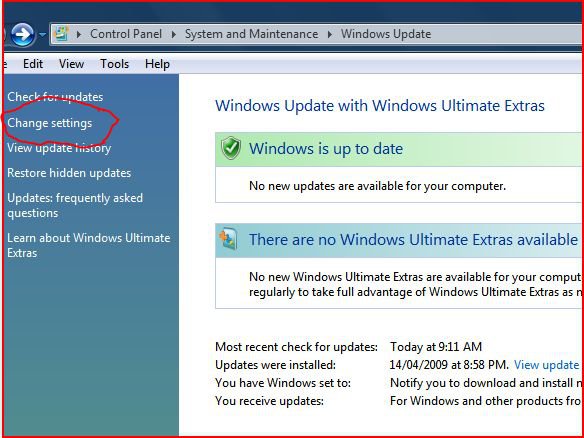Viewport: 584px width, 438px height.
Task: Click the Control Panel icon in address bar
Action: [x=61, y=34]
